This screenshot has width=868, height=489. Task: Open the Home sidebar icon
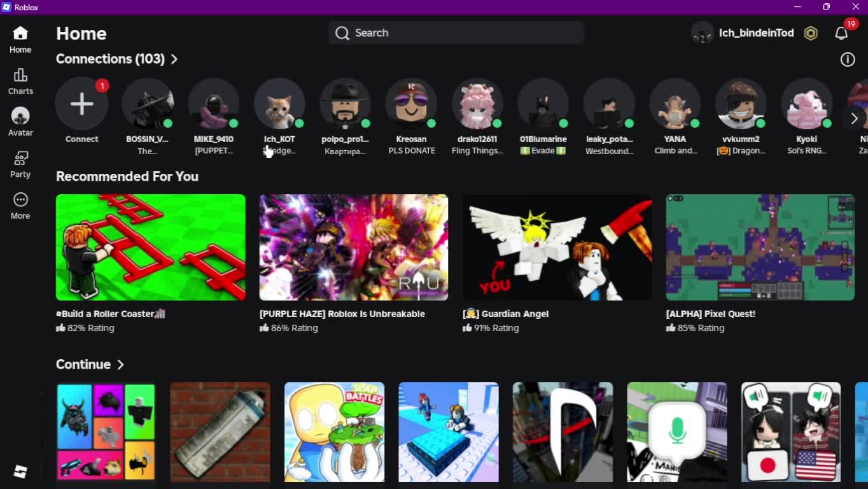point(20,33)
